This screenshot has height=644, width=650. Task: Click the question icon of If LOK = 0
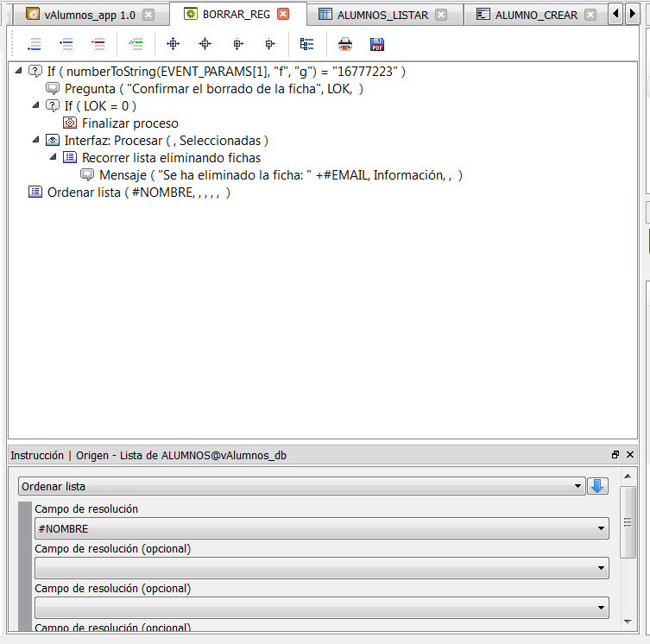pos(53,105)
